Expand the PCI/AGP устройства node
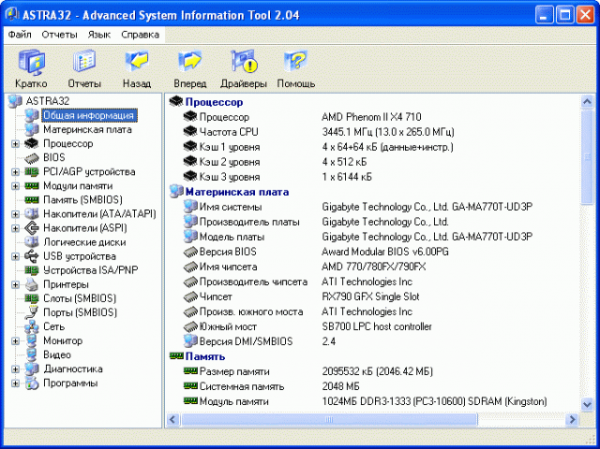The width and height of the screenshot is (600, 449). point(15,172)
